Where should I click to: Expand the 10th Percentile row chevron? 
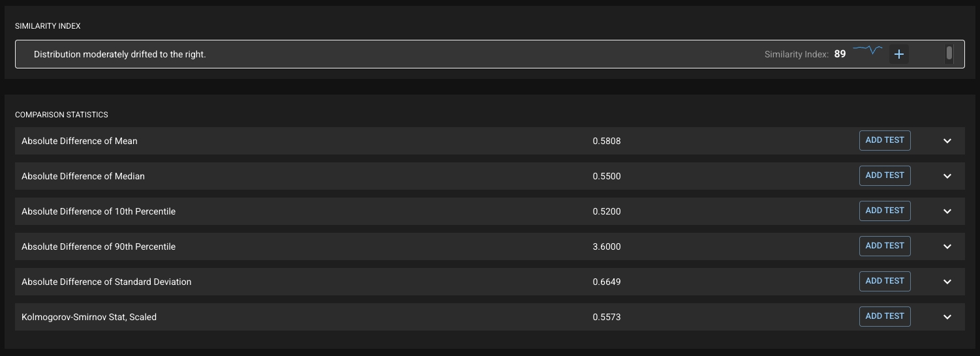coord(947,211)
